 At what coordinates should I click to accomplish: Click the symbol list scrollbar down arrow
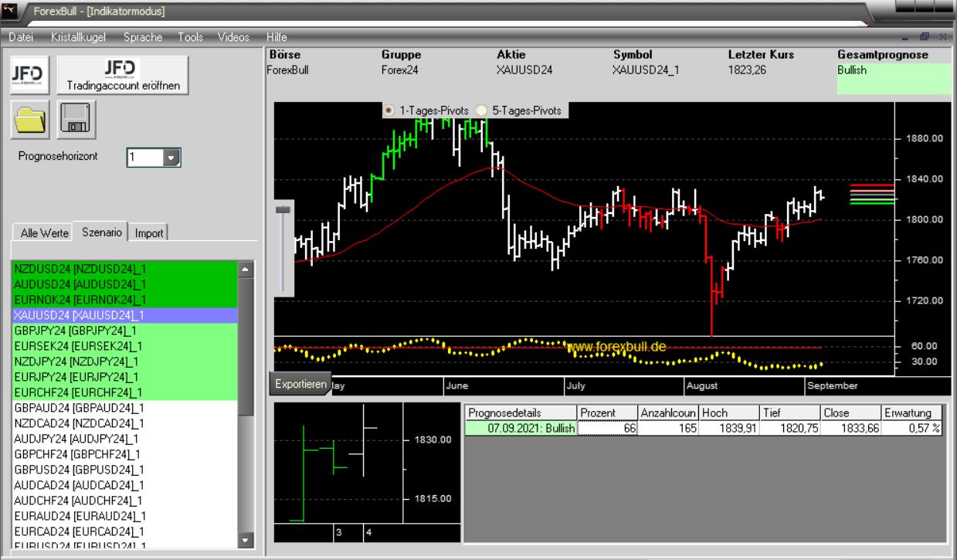coord(246,540)
